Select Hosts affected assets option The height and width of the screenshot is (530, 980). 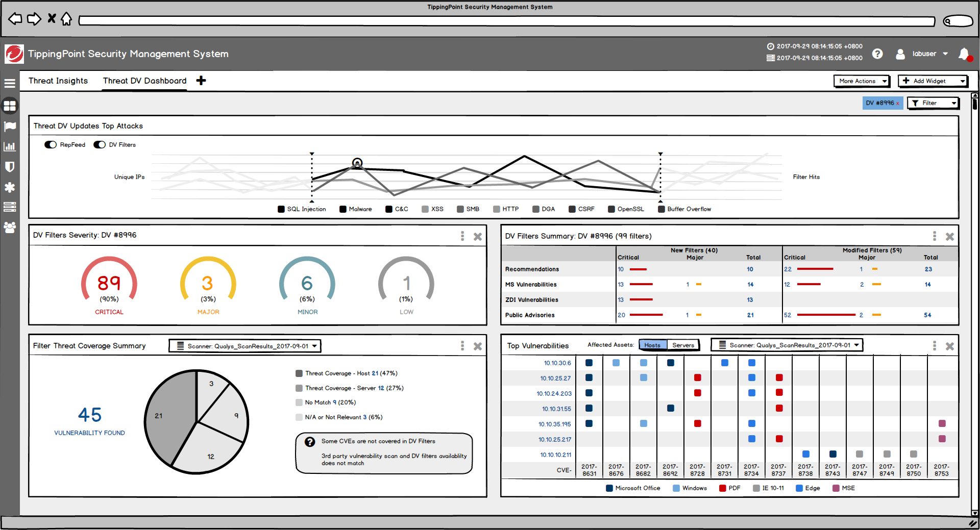coord(652,345)
